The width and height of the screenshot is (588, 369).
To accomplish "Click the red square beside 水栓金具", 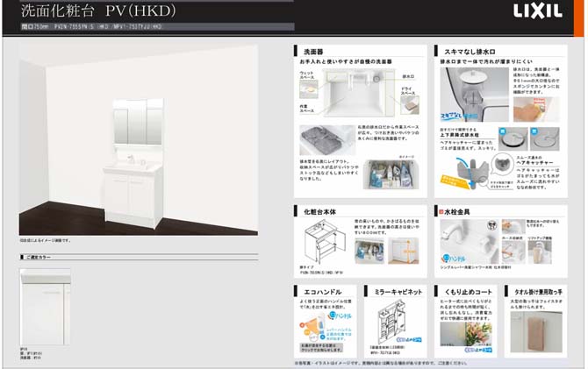I will click(441, 211).
